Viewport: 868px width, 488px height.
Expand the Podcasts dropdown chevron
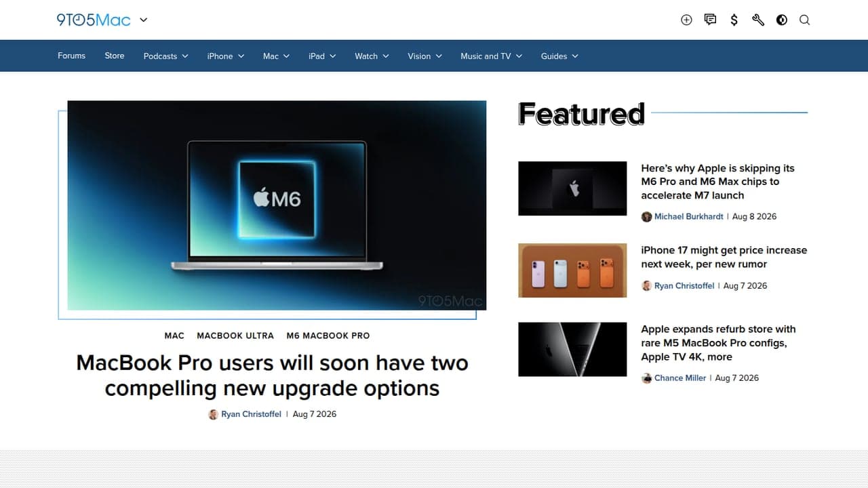(x=184, y=56)
